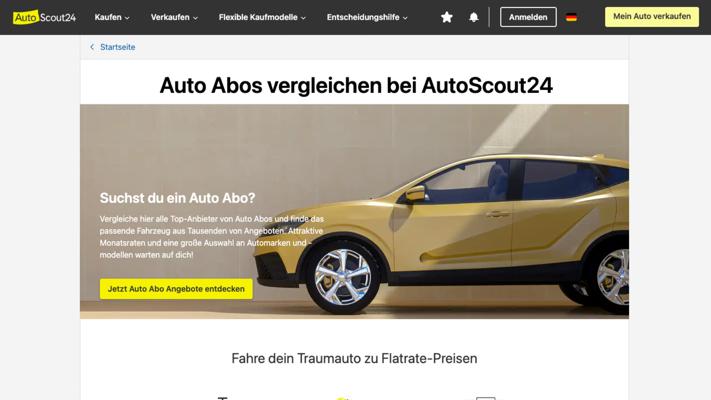Viewport: 711px width, 400px height.
Task: Select Entscheidungshilfe menu text
Action: pos(363,17)
